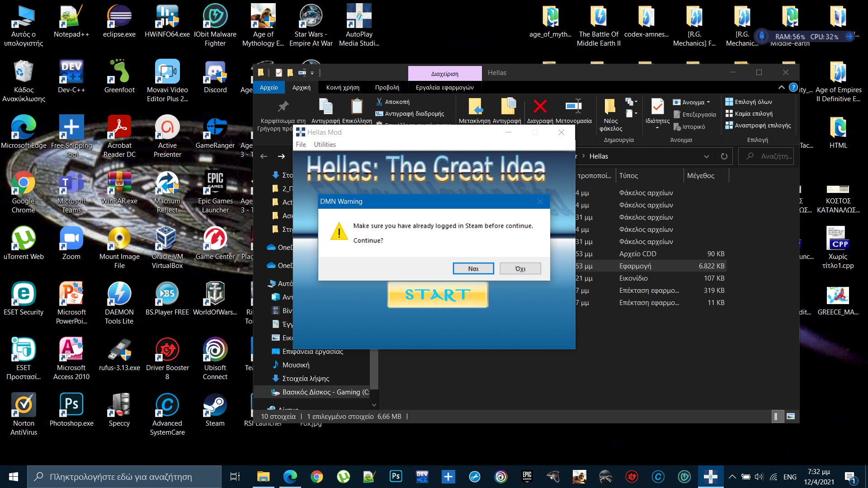Decline the warning with Όχι button
Screen dimensions: 868x488
pos(520,268)
